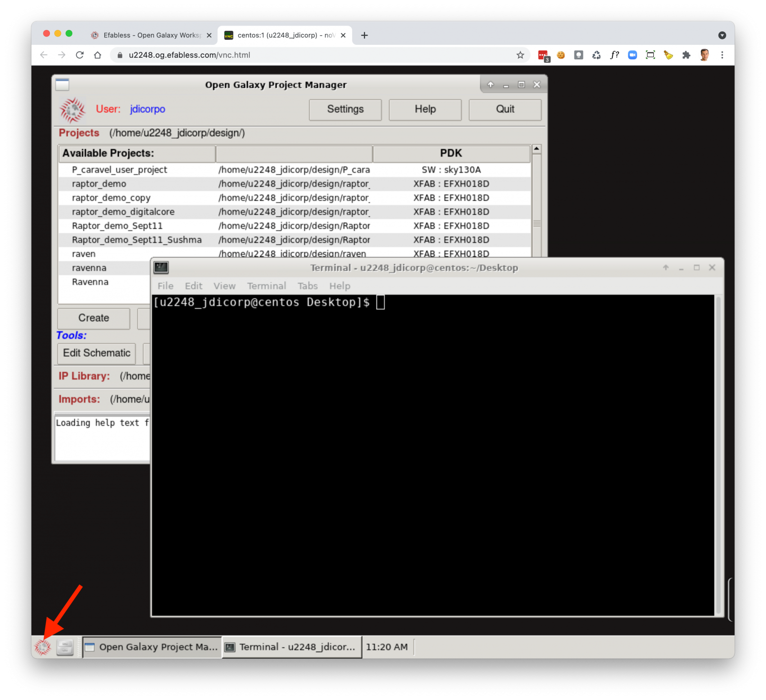Switch to the centos:1 noVNC browser tab

coord(286,35)
